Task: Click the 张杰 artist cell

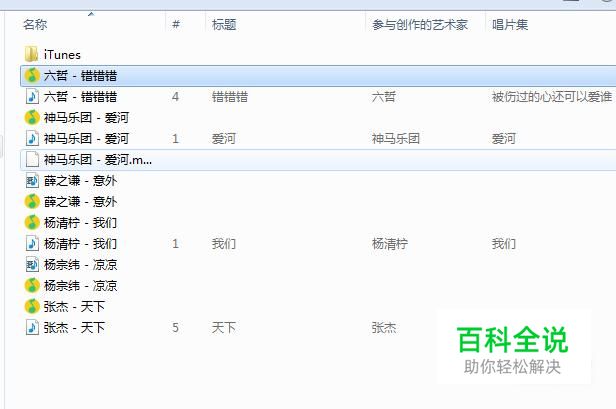Action: click(384, 328)
